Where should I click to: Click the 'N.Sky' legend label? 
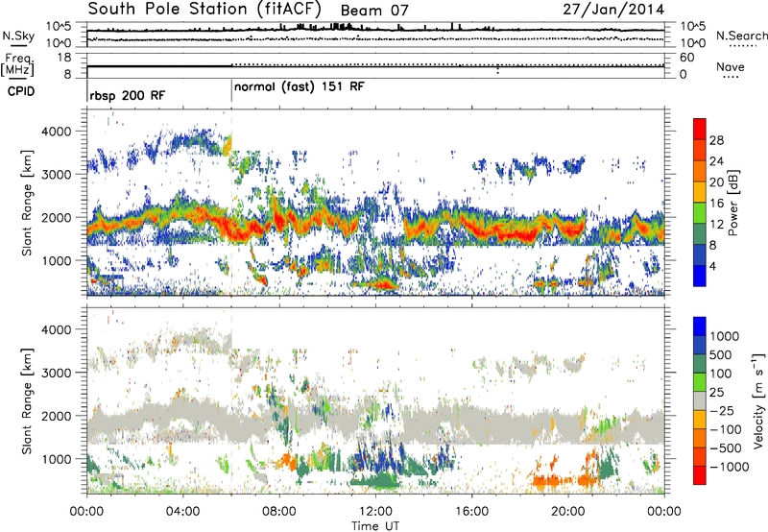(18, 36)
